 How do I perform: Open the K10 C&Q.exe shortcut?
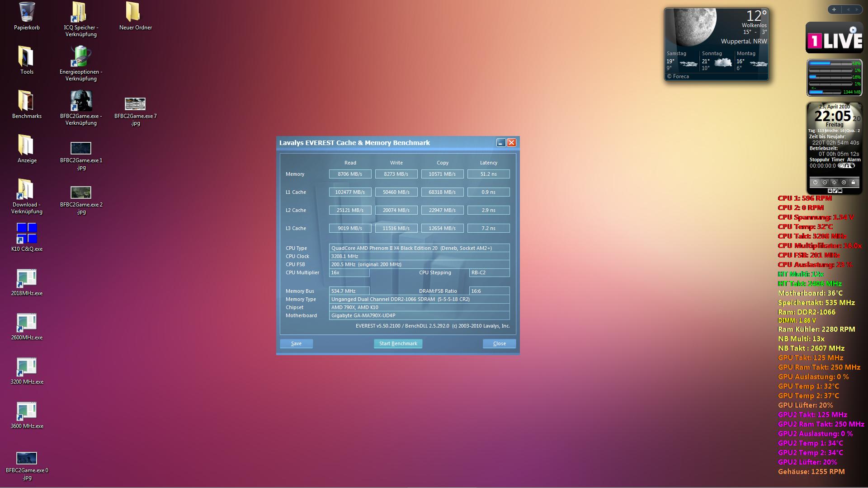click(x=27, y=233)
